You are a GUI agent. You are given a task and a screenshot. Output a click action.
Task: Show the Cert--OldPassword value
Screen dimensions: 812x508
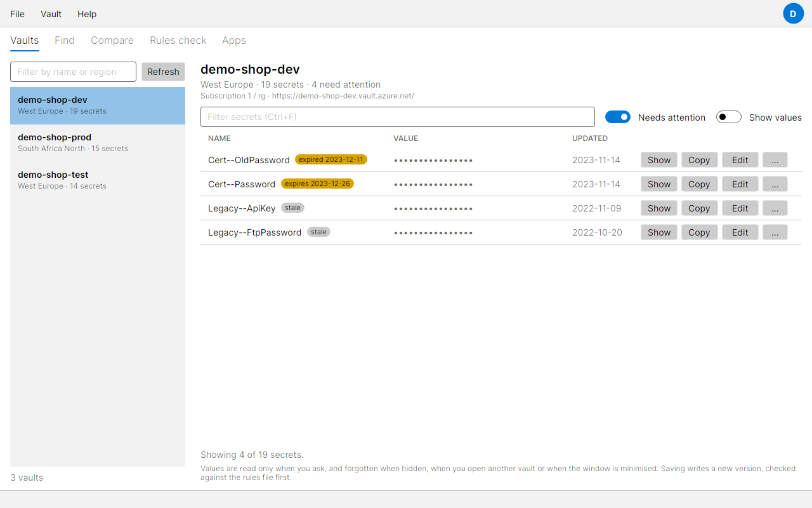coord(659,160)
